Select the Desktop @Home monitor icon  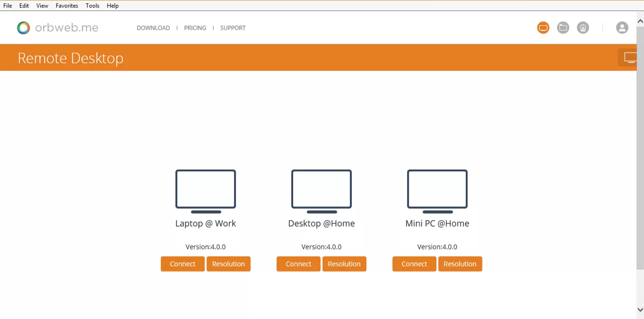click(x=322, y=192)
